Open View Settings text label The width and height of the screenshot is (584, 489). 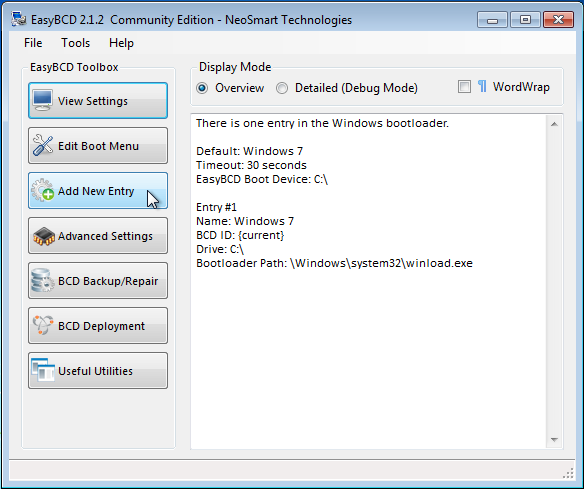(x=93, y=101)
